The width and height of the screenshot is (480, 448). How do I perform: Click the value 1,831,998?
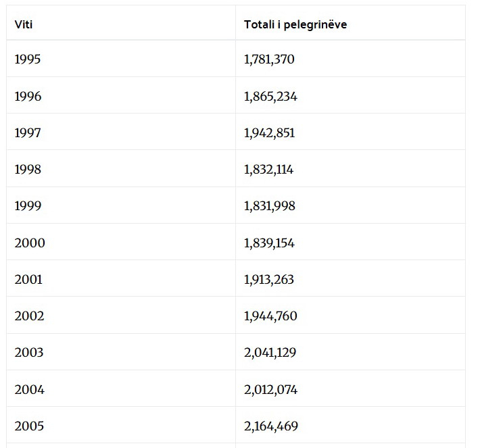(269, 206)
